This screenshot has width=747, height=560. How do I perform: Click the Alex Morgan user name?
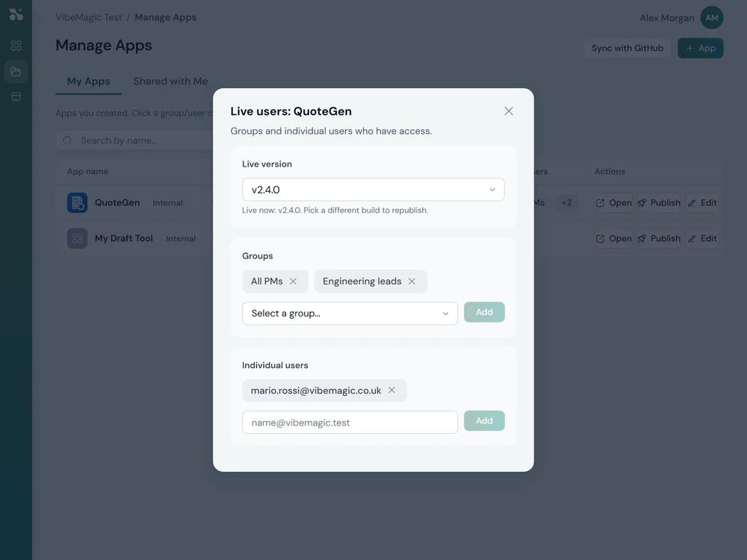click(667, 18)
